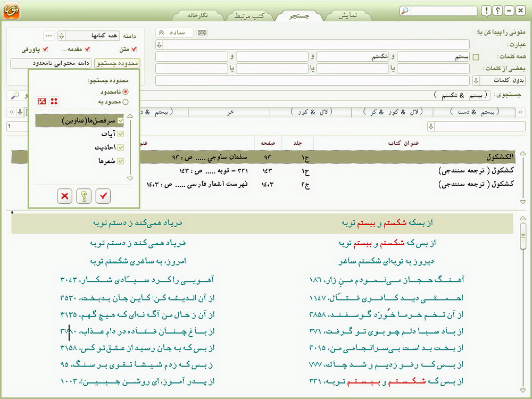Select the خر history entry

click(229, 112)
